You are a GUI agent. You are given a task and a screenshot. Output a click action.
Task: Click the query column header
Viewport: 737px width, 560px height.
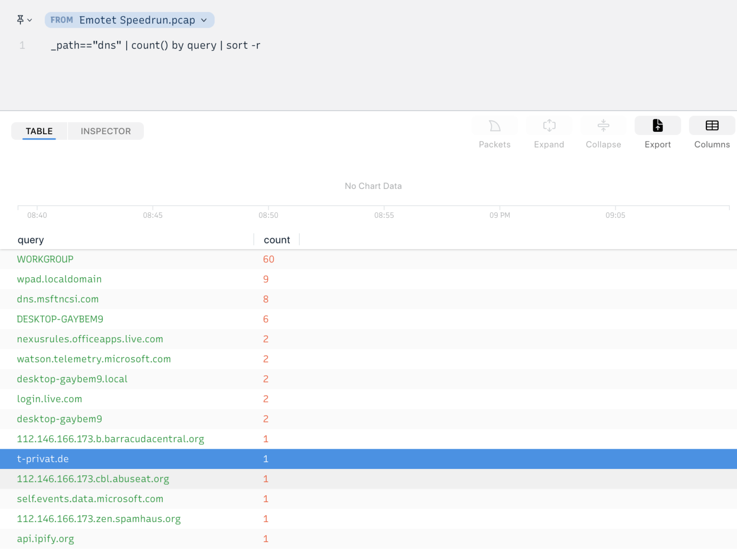tap(31, 240)
